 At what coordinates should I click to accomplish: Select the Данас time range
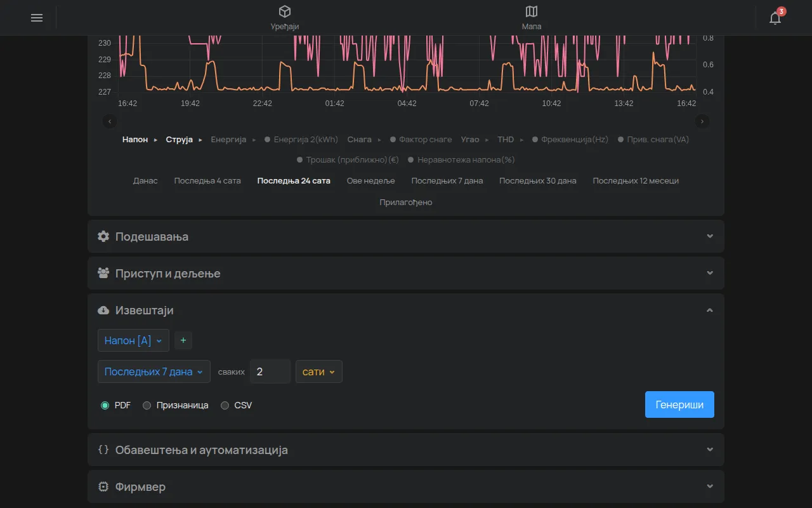[145, 180]
